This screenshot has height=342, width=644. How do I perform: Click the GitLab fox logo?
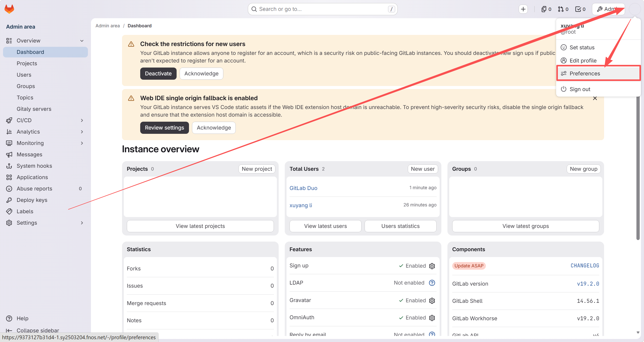pos(9,9)
